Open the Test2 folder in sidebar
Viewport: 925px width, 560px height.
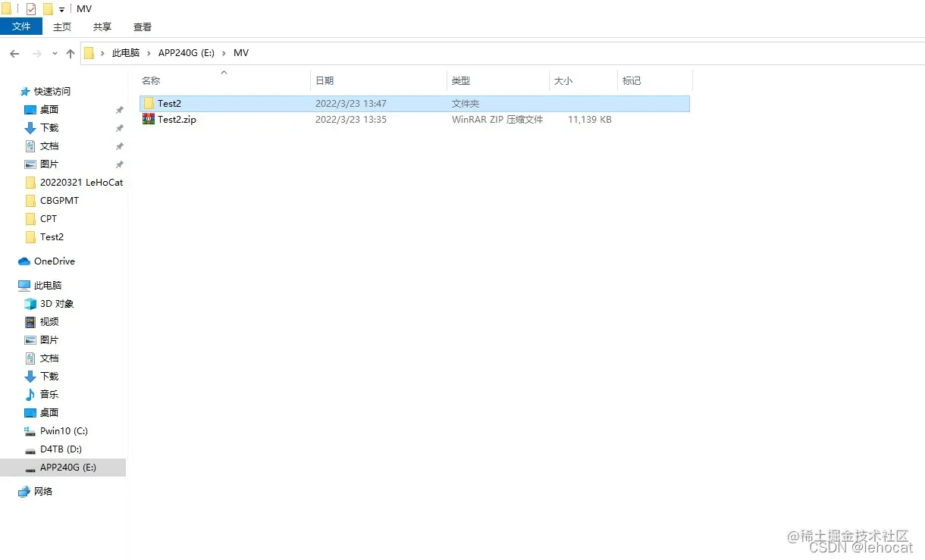(x=52, y=236)
